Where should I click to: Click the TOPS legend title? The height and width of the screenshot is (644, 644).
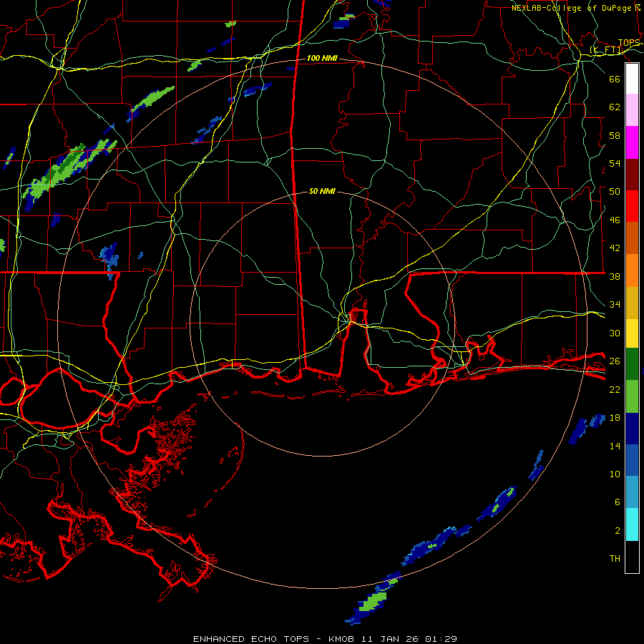[629, 43]
